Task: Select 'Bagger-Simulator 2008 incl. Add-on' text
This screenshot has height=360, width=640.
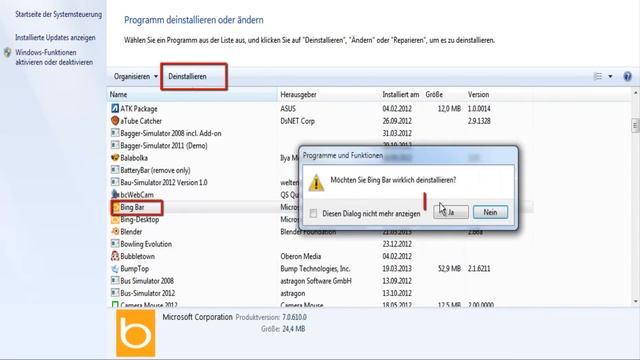Action: click(171, 133)
